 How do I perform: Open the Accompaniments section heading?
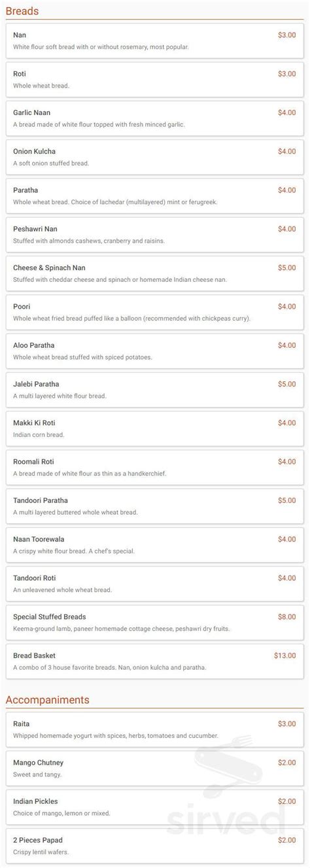point(47,700)
